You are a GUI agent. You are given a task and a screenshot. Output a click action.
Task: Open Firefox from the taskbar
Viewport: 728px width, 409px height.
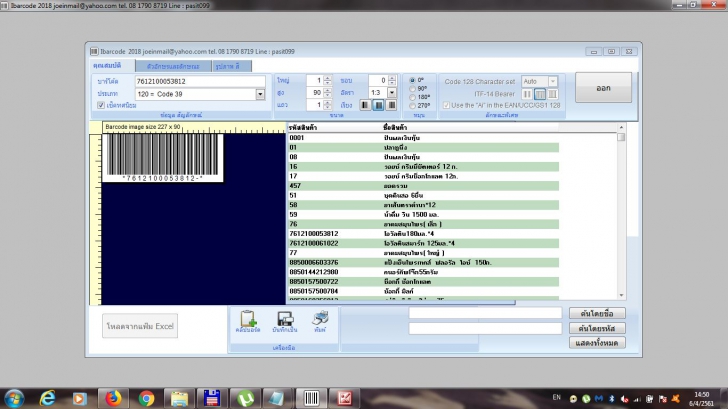click(111, 398)
